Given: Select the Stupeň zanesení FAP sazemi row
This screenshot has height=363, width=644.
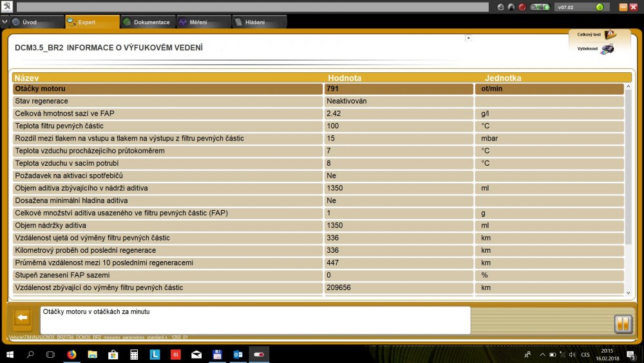Looking at the screenshot, I should click(x=318, y=275).
